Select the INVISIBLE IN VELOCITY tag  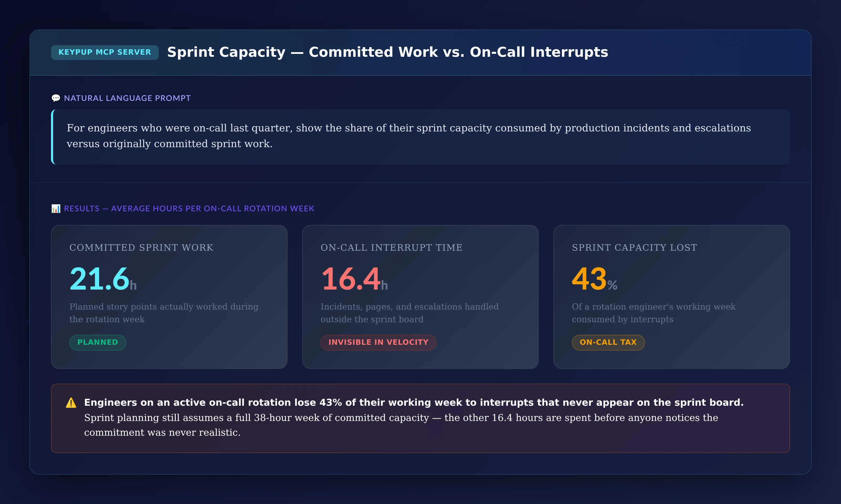tap(378, 342)
